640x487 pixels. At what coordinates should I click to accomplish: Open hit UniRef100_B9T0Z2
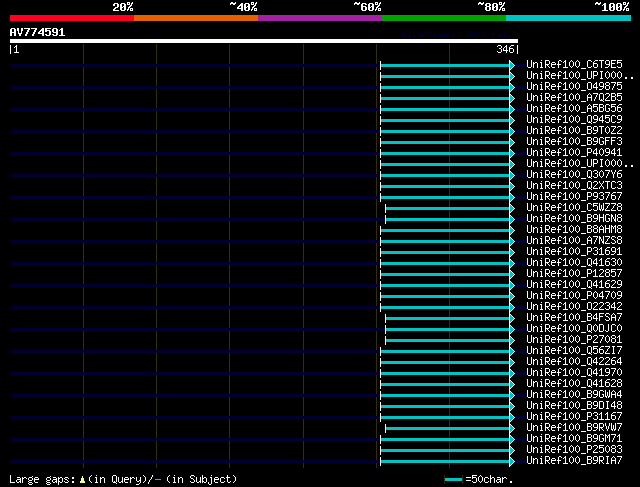point(574,131)
